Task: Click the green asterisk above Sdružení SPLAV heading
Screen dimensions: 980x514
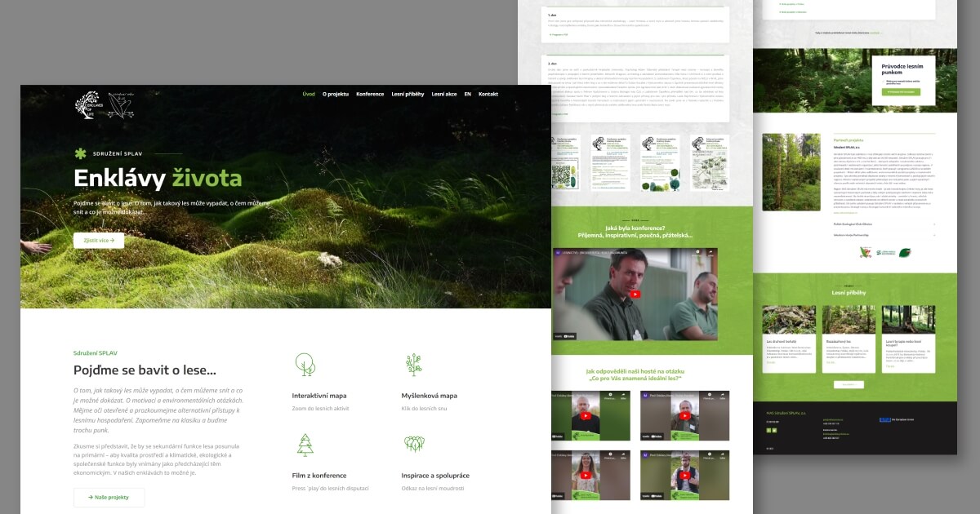Action: click(x=79, y=153)
